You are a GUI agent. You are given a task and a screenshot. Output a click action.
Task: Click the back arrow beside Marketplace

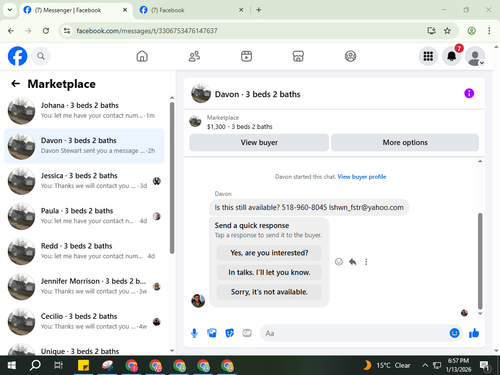point(16,84)
